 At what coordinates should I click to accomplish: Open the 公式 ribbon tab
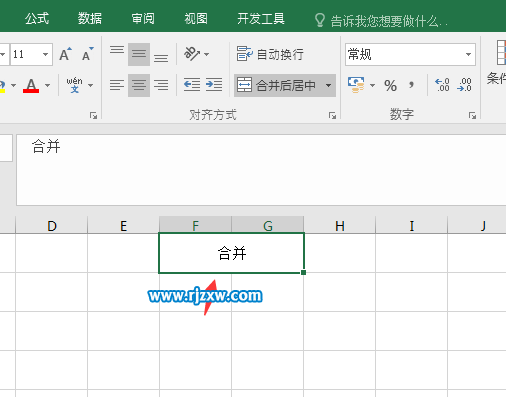click(37, 19)
